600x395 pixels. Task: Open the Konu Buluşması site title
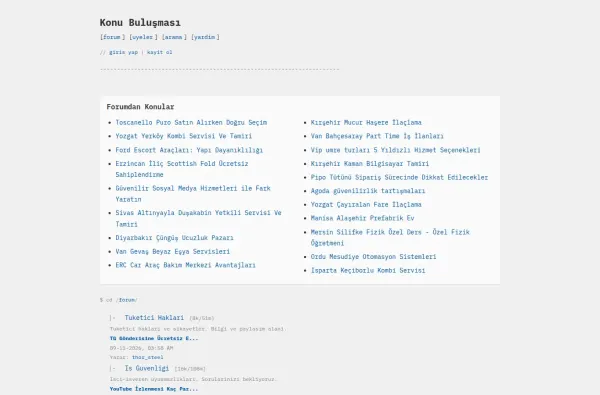pos(140,23)
